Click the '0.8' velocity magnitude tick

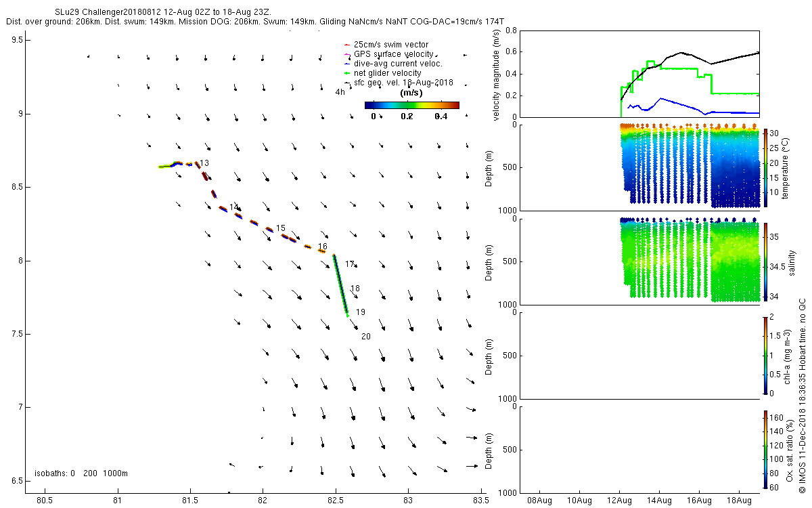click(x=511, y=31)
